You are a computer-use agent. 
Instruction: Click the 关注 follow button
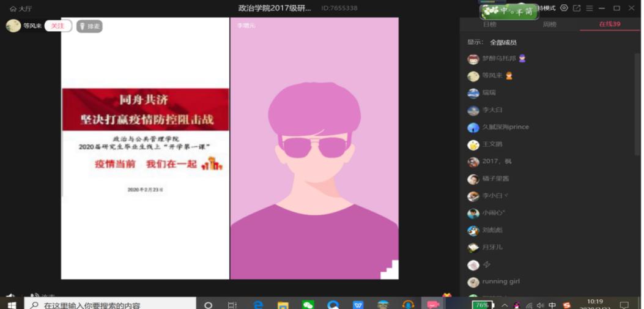tap(57, 26)
